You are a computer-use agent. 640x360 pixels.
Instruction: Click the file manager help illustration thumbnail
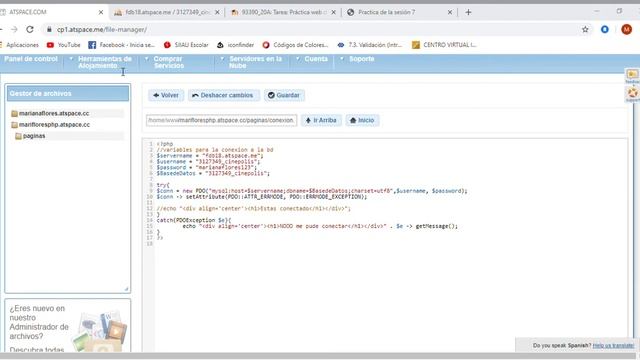(100, 331)
